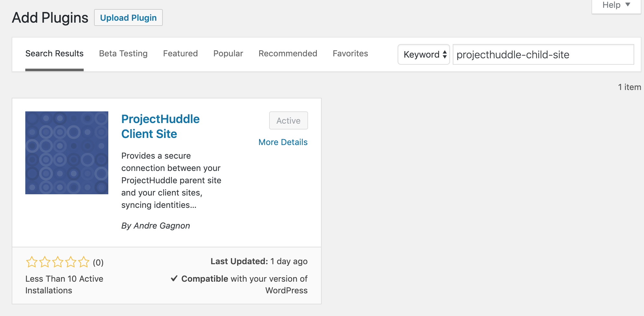Screen dimensions: 644x316
Task: Expand the Help dropdown arrow
Action: (628, 5)
